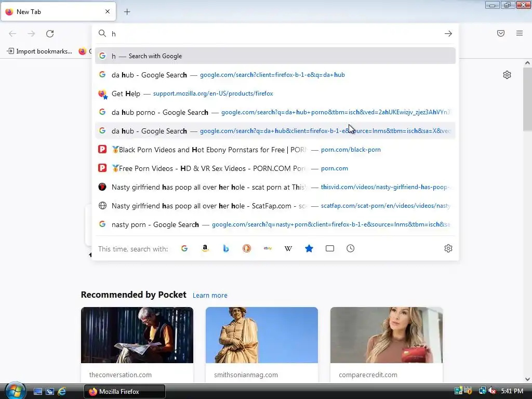The height and width of the screenshot is (399, 532).
Task: Click Switch between windows taskbar icon
Action: click(x=50, y=392)
